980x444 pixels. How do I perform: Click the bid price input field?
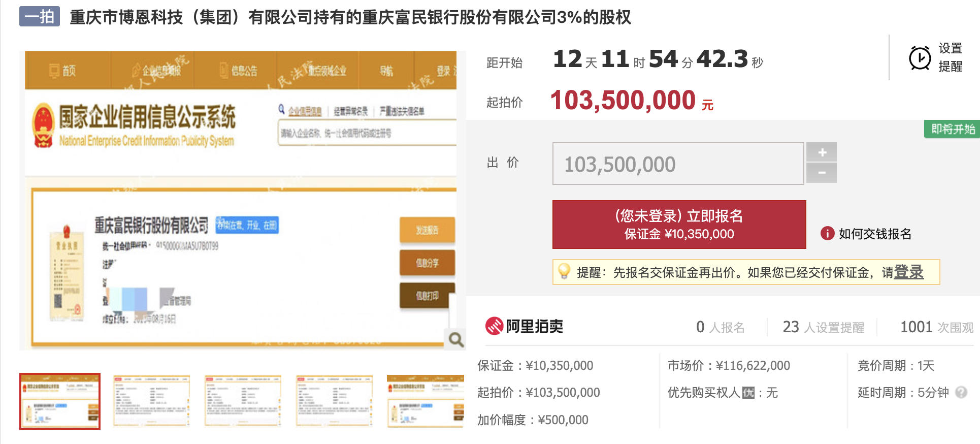tap(678, 164)
